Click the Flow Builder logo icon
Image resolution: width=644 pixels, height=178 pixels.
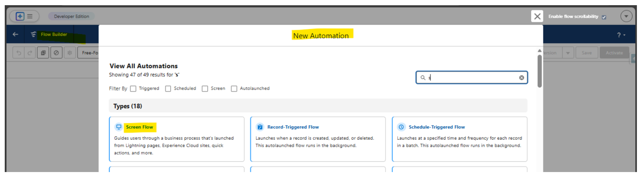33,34
